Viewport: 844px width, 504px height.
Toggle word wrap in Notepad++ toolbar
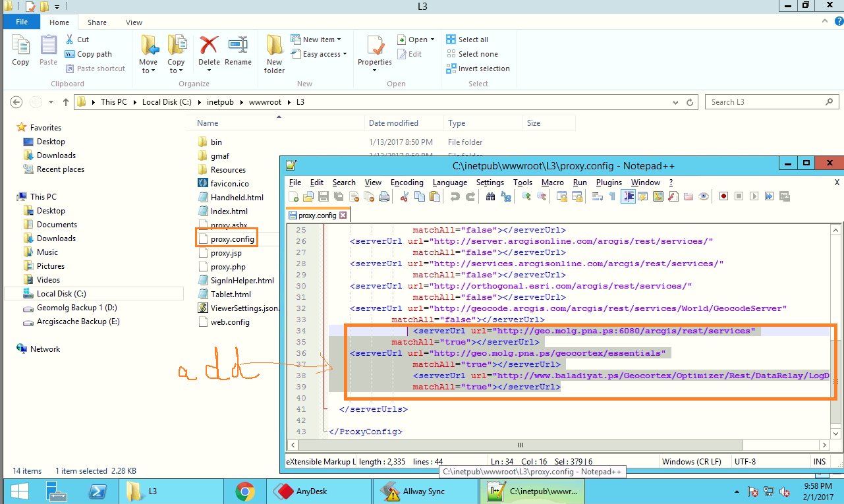pyautogui.click(x=598, y=196)
